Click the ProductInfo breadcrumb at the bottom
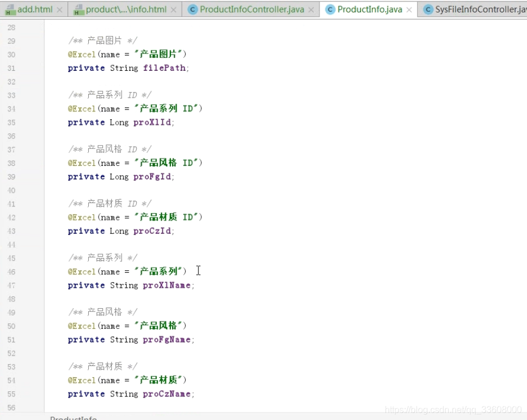The width and height of the screenshot is (527, 420). [x=73, y=418]
